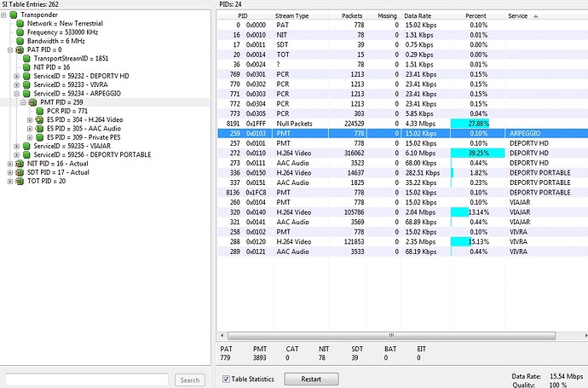Screen dimensions: 588x388
Task: Select the SDT row PID 0x0011
Action: 403,44
